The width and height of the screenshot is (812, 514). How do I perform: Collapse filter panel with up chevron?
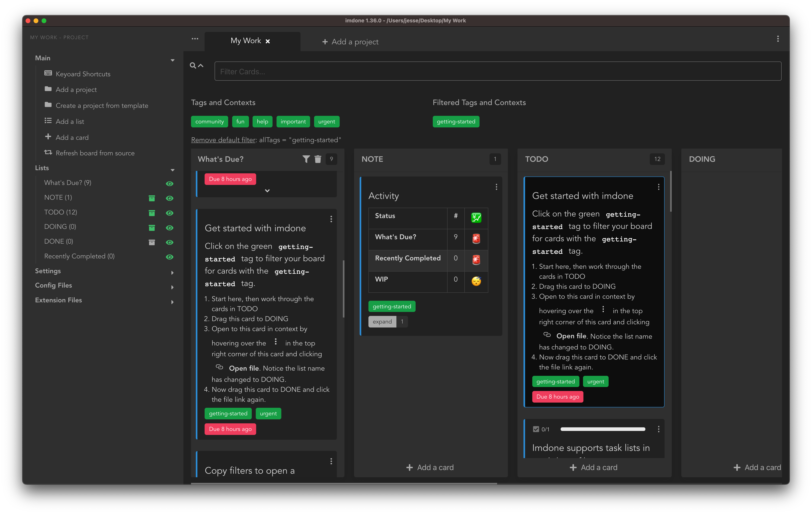(201, 65)
